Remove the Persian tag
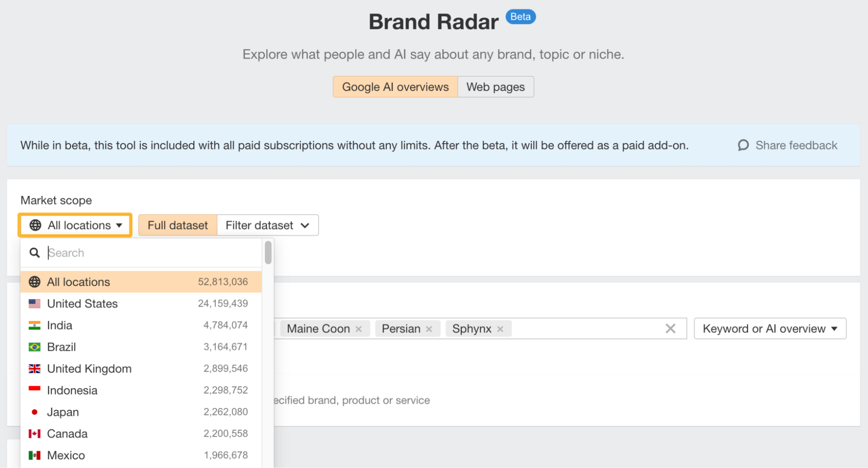The height and width of the screenshot is (468, 868). point(429,329)
